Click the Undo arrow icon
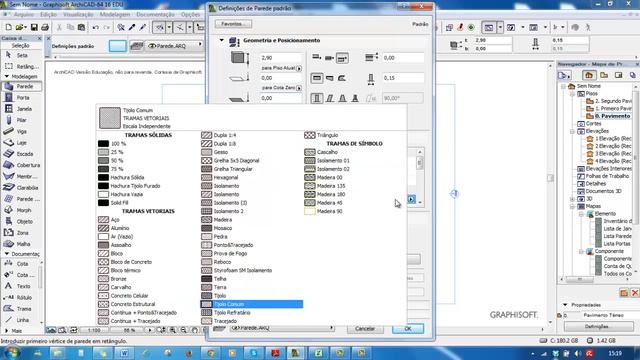 click(96, 27)
